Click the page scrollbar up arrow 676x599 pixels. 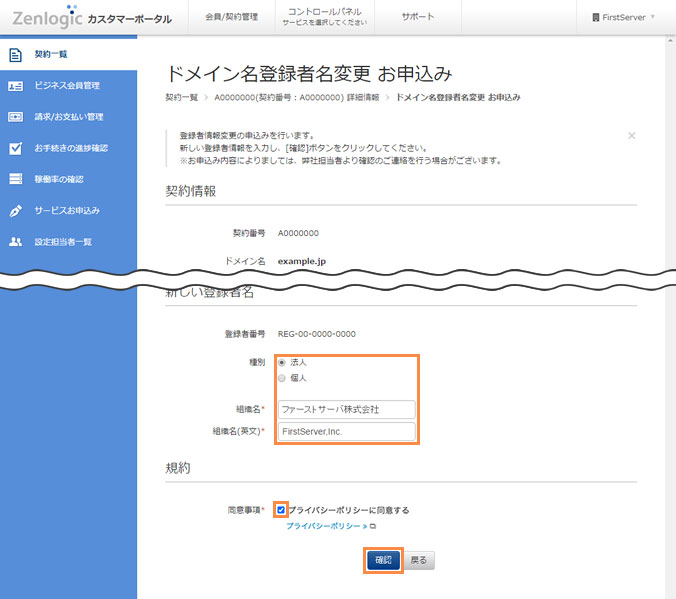(670, 41)
